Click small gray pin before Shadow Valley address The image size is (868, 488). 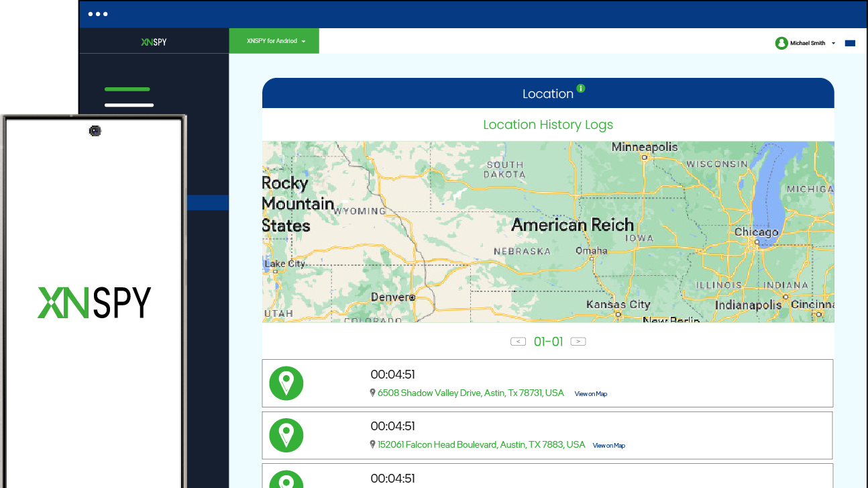point(373,393)
